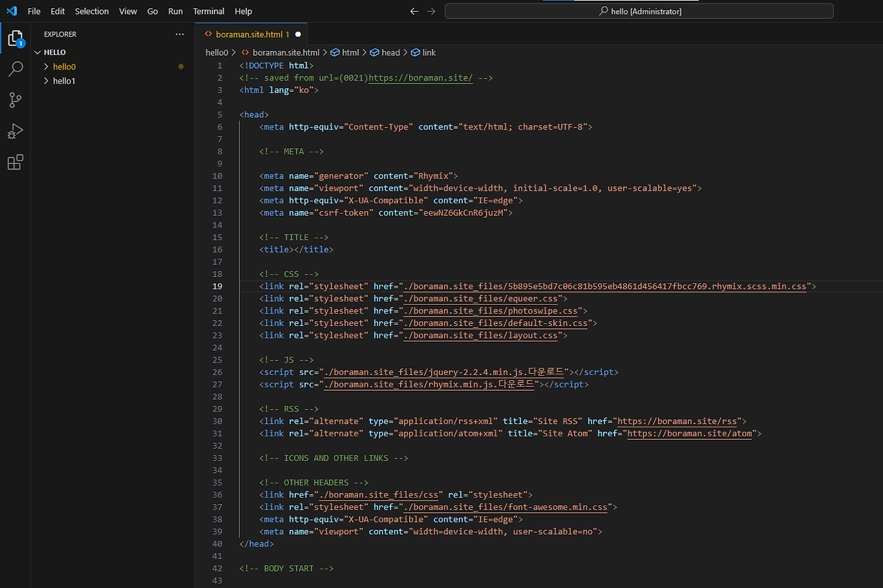Click the head breadcrumb item
The height and width of the screenshot is (588, 883).
[x=390, y=52]
